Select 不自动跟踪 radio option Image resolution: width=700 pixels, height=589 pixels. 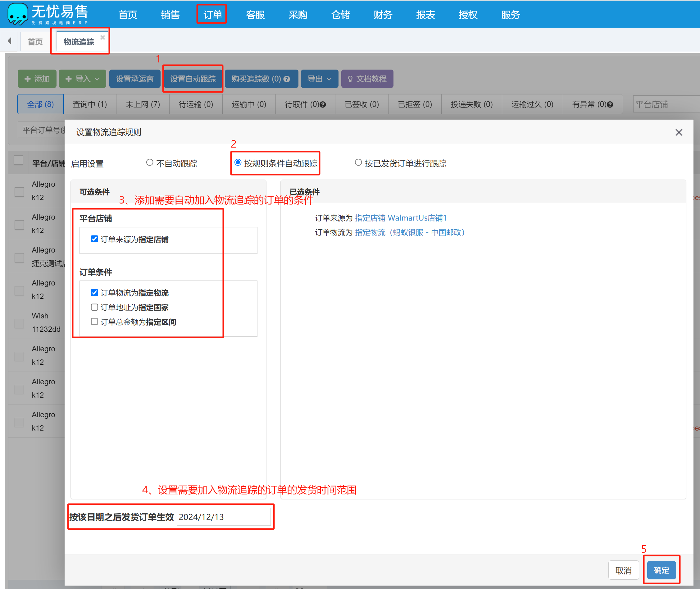coord(150,162)
